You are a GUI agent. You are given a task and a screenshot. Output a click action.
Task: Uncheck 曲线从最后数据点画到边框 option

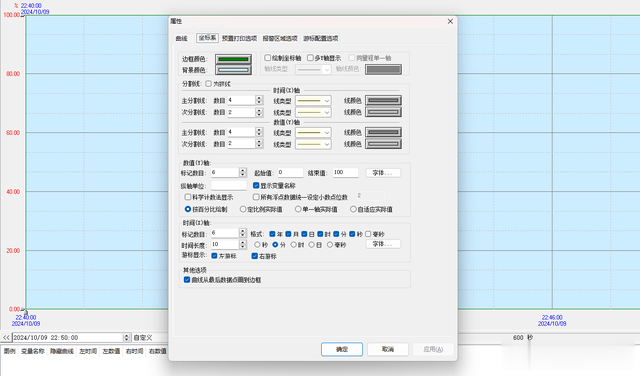coord(187,280)
